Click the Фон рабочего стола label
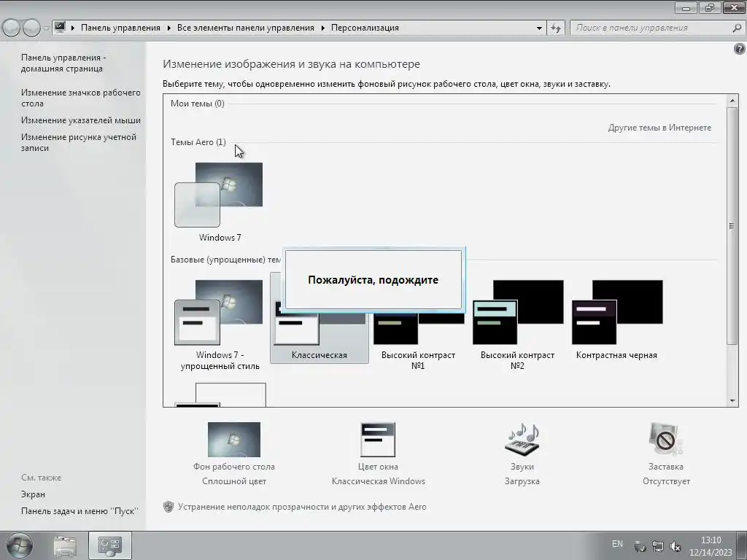 [234, 467]
